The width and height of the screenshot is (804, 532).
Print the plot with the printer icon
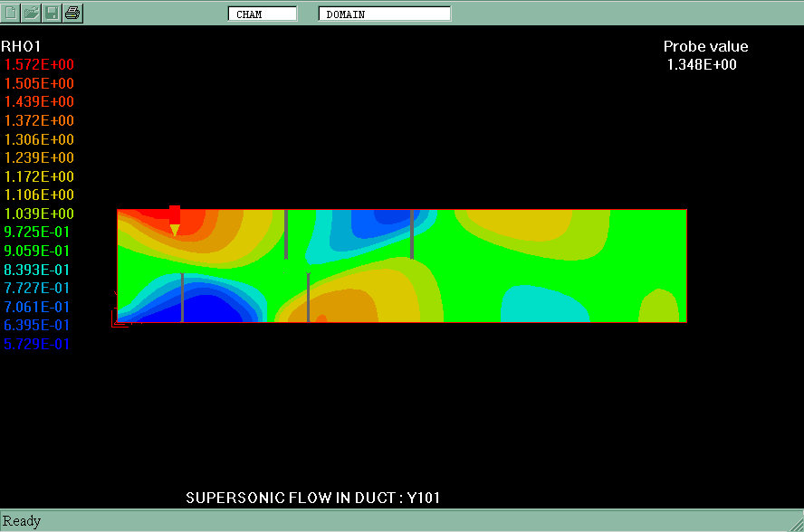coord(72,13)
